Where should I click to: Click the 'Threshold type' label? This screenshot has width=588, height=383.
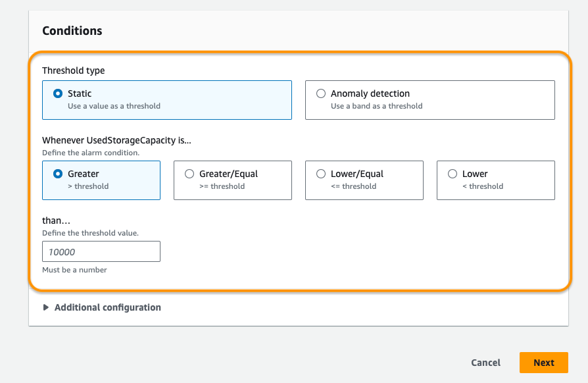[x=74, y=70]
